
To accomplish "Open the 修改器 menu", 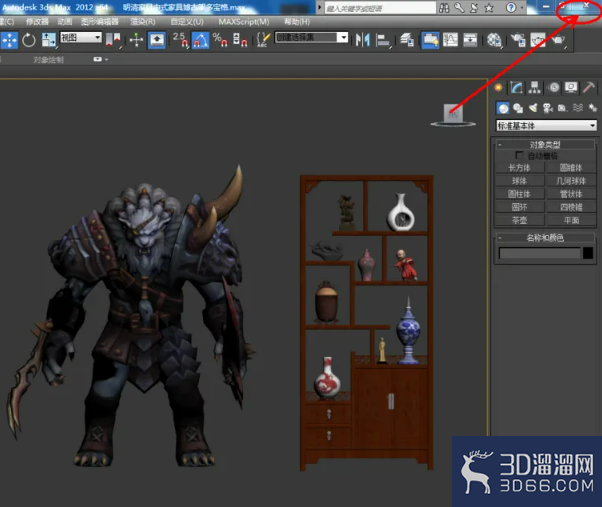I will pos(37,21).
